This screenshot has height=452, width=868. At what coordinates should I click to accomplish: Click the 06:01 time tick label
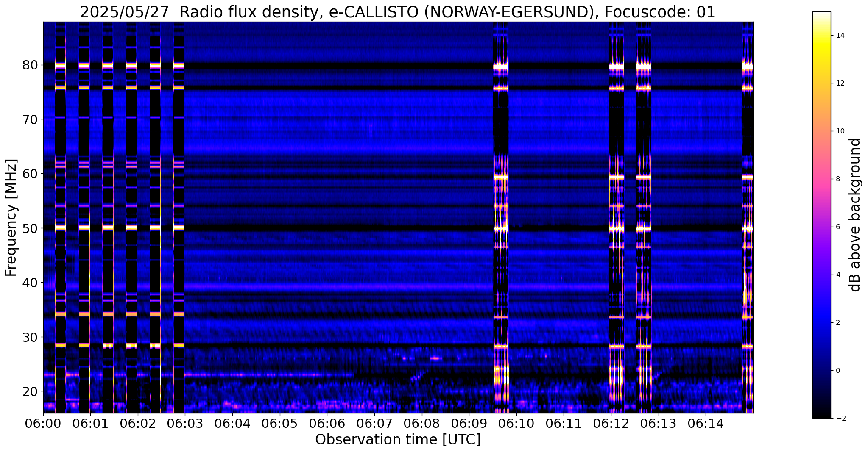[x=90, y=424]
